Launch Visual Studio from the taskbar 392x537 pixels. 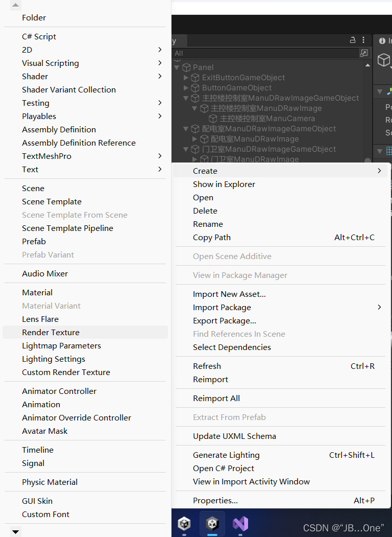pos(240,524)
